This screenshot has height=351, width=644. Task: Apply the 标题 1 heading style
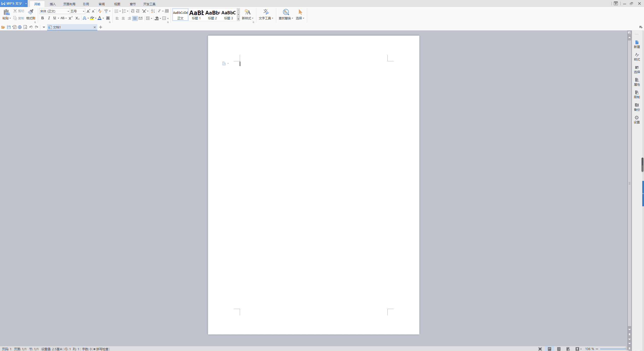[196, 15]
